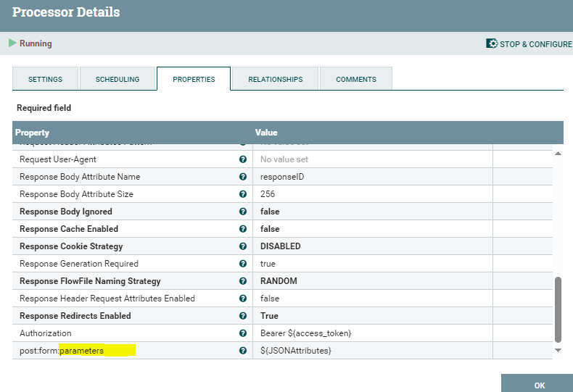The height and width of the screenshot is (392, 573).
Task: Select the Bearer ${access_token} Authorization value
Action: 305,333
